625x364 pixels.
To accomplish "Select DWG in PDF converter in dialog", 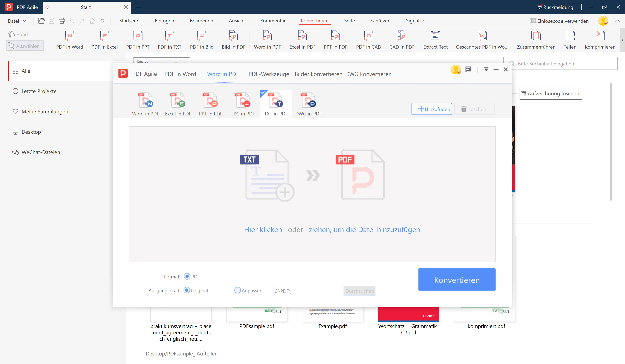I will [x=308, y=104].
